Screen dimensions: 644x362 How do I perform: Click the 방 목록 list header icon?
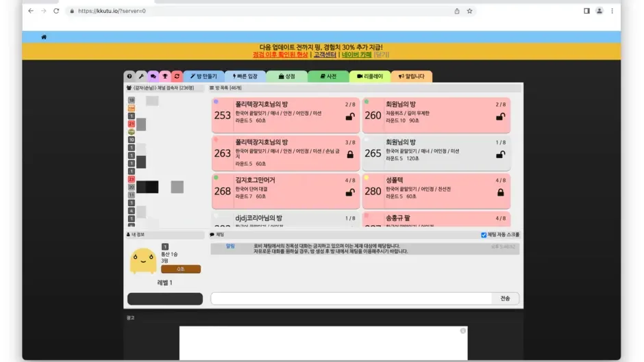pyautogui.click(x=212, y=88)
